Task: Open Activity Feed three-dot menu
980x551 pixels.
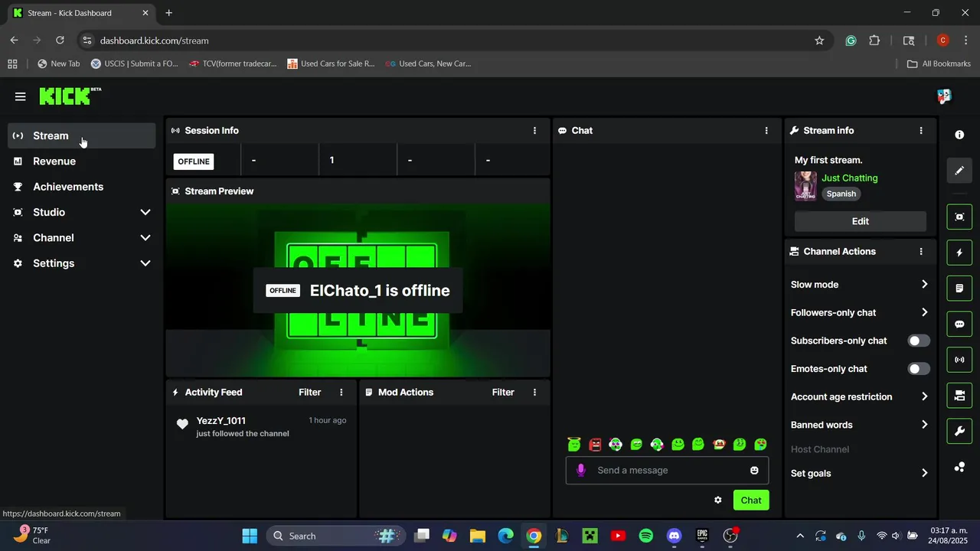Action: (x=341, y=393)
